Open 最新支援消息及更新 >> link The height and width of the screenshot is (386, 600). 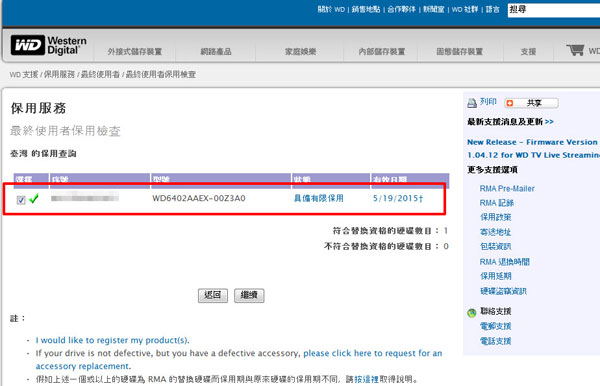(x=510, y=122)
